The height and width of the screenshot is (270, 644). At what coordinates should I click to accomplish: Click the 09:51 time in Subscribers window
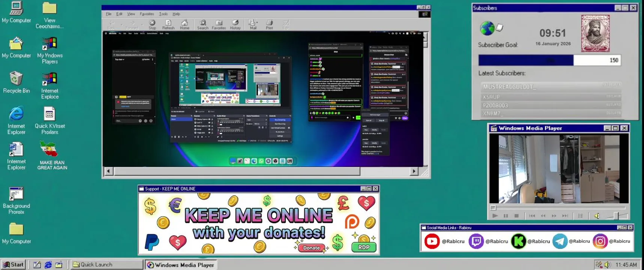coord(553,33)
